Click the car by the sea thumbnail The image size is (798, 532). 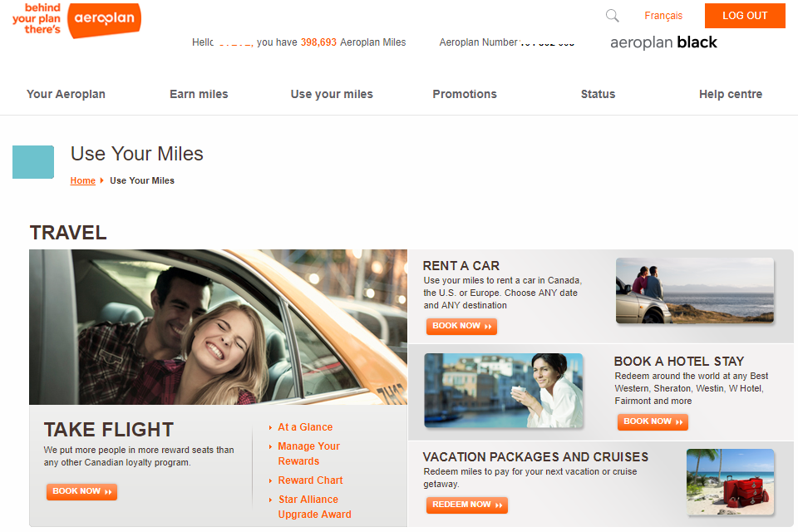(695, 291)
